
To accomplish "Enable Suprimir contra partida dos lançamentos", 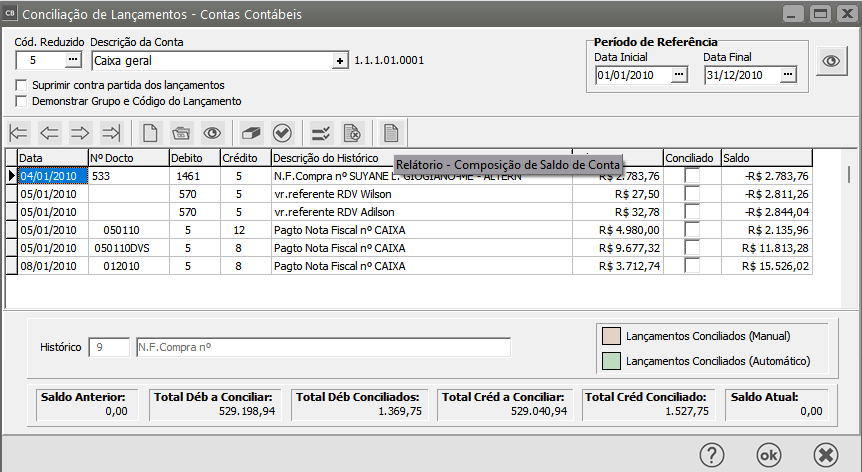I will [22, 85].
